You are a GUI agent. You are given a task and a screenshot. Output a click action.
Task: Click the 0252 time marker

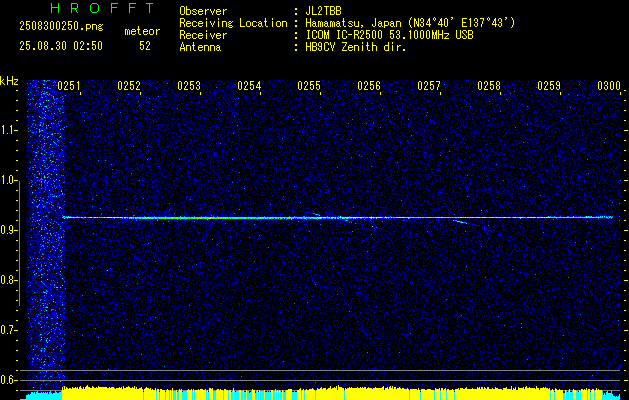[129, 86]
